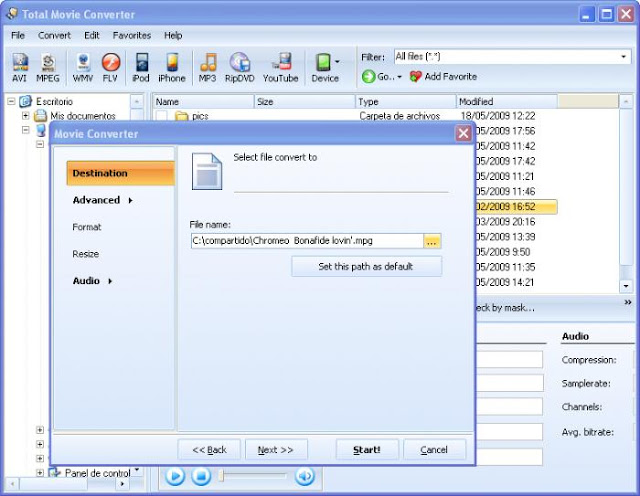Switch to the Resize tab
The width and height of the screenshot is (640, 496).
pyautogui.click(x=86, y=254)
